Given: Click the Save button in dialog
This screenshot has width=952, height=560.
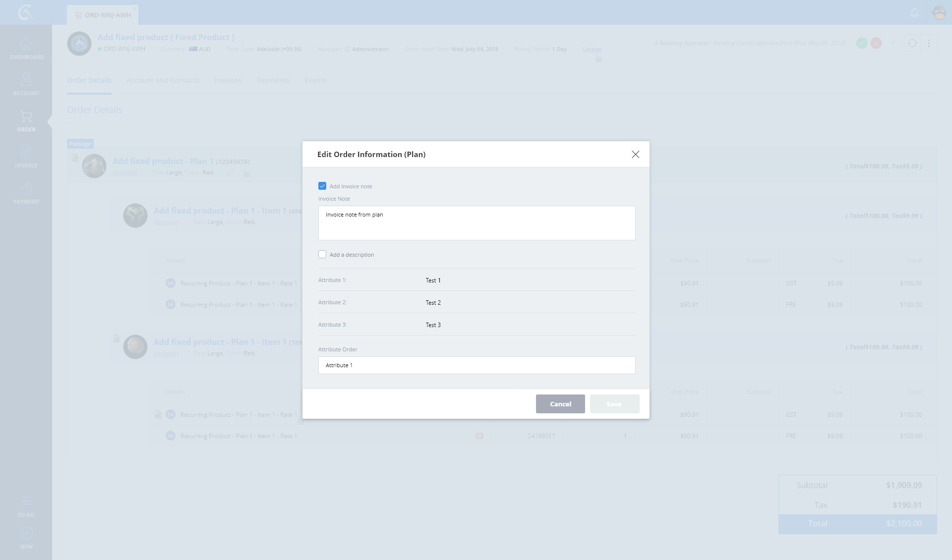Looking at the screenshot, I should point(614,404).
